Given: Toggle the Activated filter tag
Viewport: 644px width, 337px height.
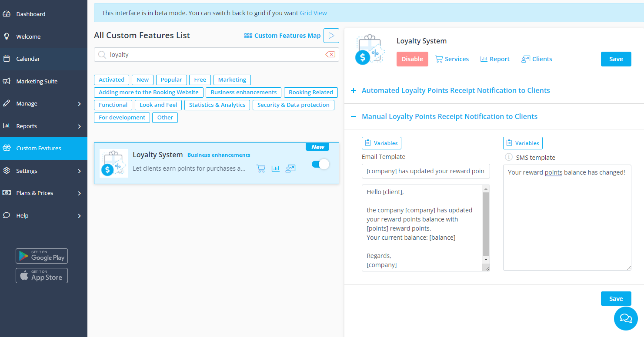Looking at the screenshot, I should [x=111, y=80].
